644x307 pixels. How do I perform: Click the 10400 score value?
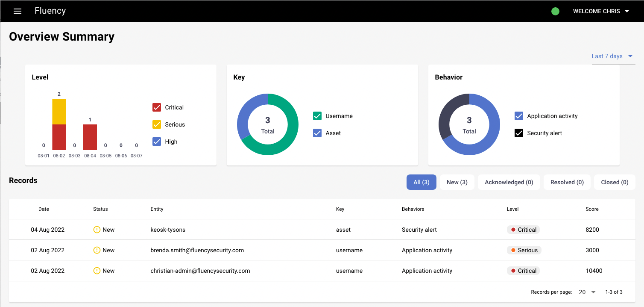click(x=594, y=271)
